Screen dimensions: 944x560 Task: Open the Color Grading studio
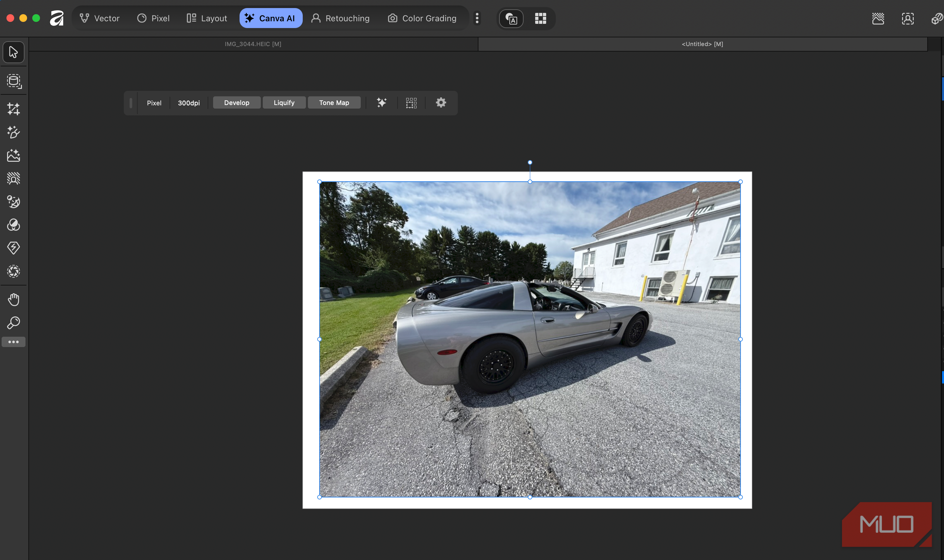pyautogui.click(x=422, y=18)
